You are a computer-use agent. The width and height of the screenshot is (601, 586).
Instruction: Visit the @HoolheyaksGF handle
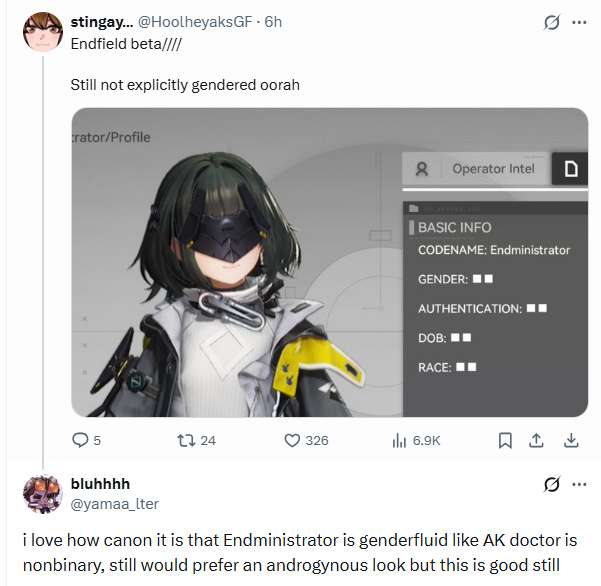[x=195, y=22]
